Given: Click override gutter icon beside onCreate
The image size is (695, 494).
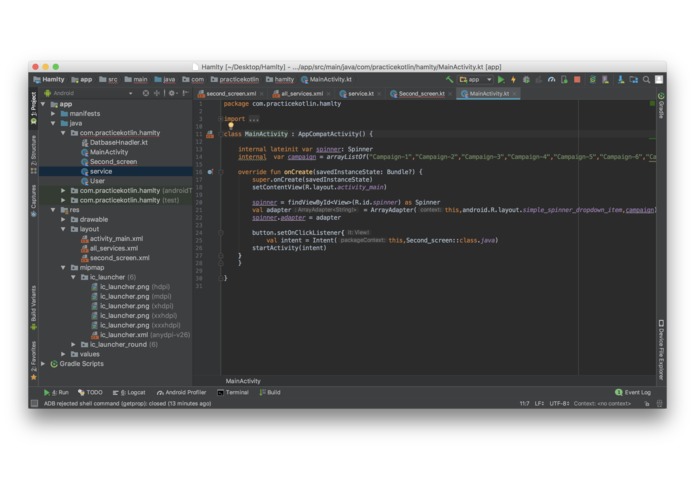Looking at the screenshot, I should point(210,172).
